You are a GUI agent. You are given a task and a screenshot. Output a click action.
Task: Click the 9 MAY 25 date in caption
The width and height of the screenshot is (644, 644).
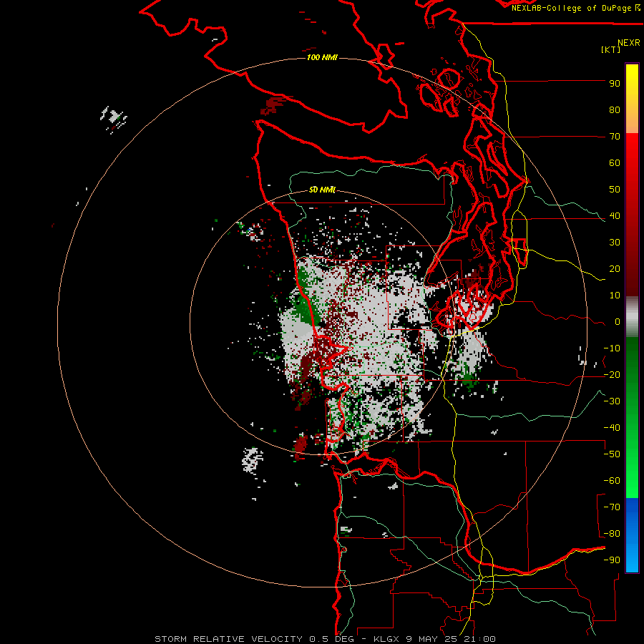pos(431,639)
